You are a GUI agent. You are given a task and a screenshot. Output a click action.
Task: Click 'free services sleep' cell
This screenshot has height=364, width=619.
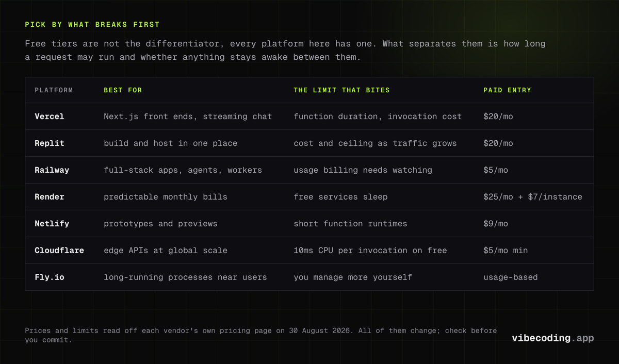pos(340,197)
